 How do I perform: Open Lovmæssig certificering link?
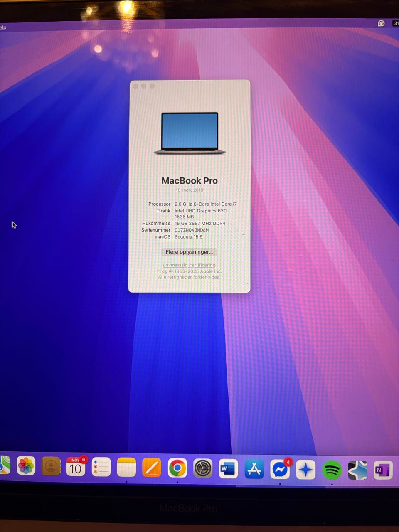189,265
